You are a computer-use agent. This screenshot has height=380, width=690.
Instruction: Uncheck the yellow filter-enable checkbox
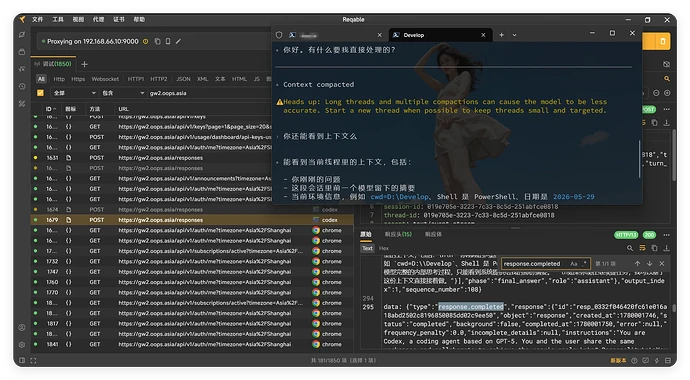pyautogui.click(x=40, y=93)
